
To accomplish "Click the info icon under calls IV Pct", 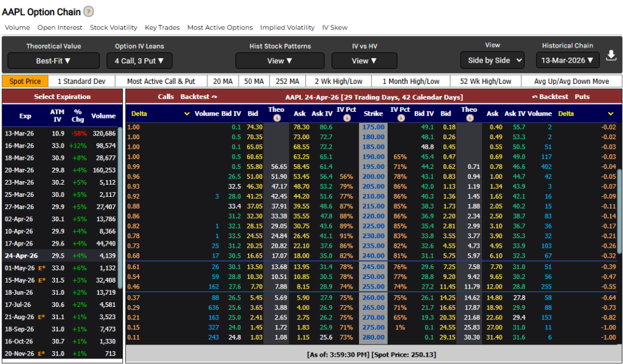I will tap(346, 118).
